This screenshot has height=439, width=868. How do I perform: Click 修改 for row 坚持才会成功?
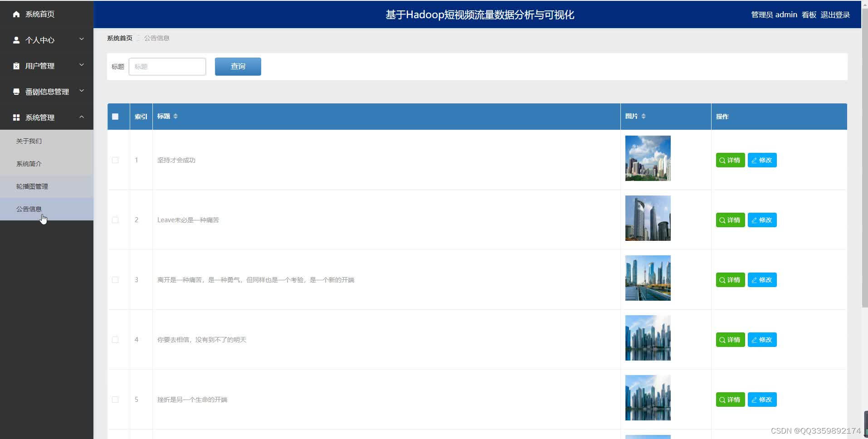[762, 160]
